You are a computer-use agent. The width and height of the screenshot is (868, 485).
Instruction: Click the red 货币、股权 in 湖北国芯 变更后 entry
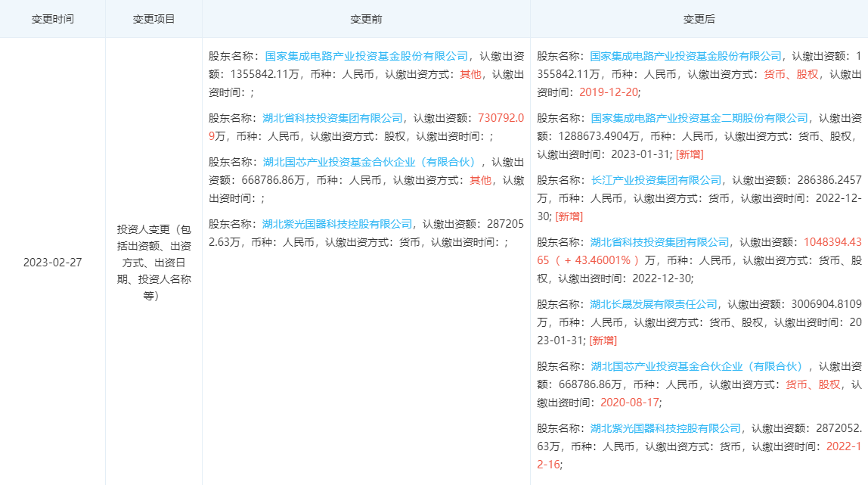click(813, 384)
